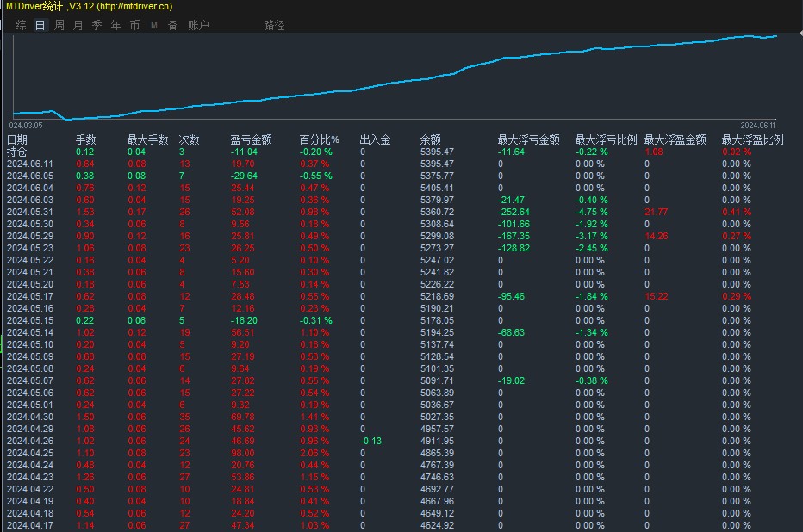The width and height of the screenshot is (803, 532).
Task: Click the M tab in toolbar
Action: 154,25
